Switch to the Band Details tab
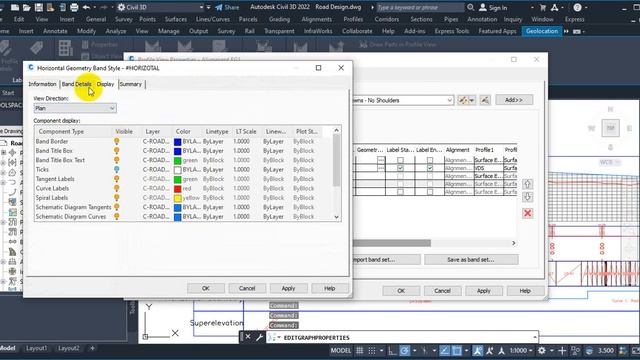The width and height of the screenshot is (640, 360). pos(77,84)
